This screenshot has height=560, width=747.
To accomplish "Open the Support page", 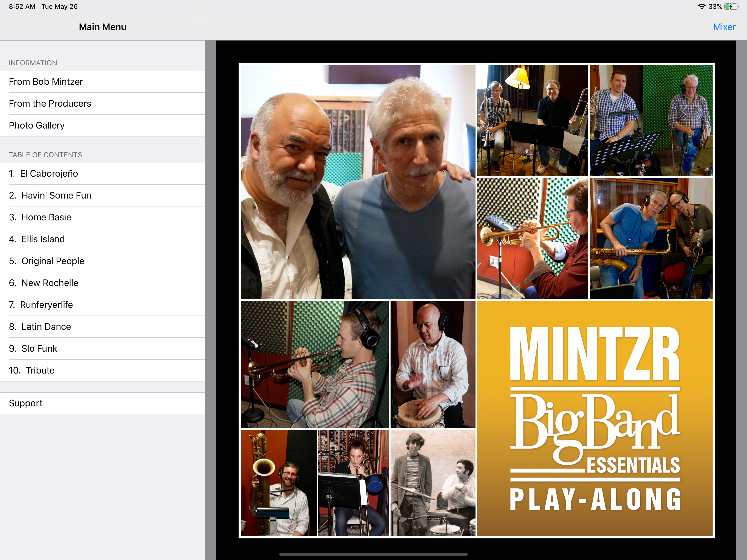I will point(102,403).
